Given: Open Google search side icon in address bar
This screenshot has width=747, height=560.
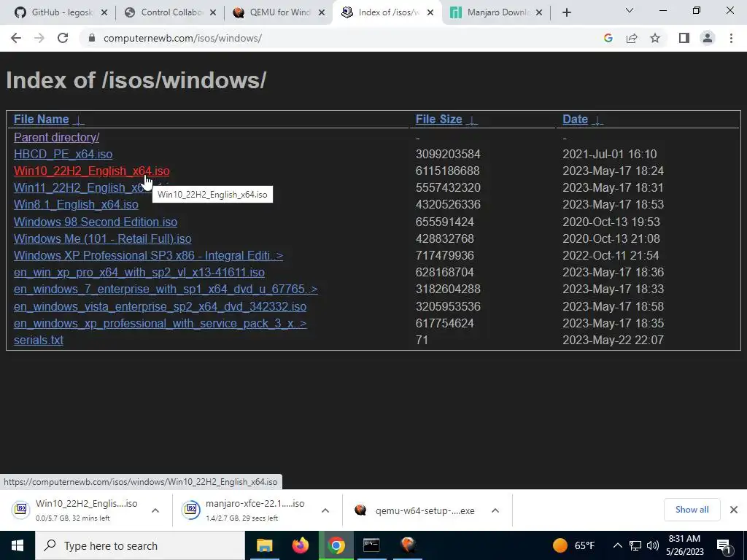Looking at the screenshot, I should click(x=608, y=38).
